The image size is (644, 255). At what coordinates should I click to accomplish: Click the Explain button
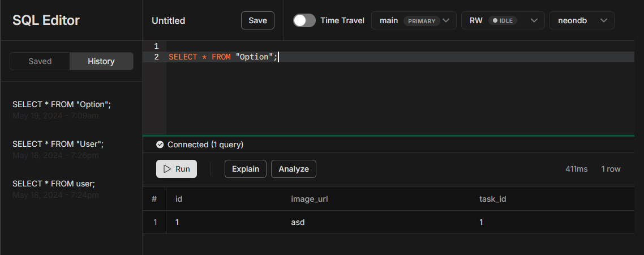246,169
